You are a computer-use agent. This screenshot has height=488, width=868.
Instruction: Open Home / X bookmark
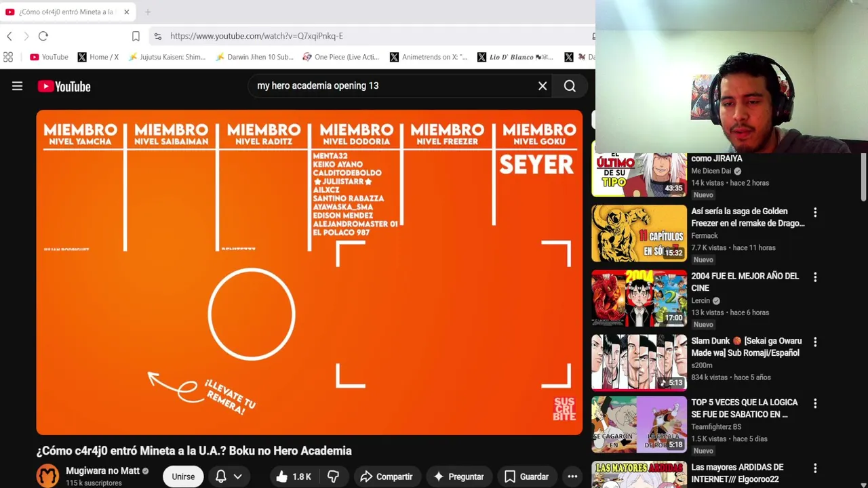click(x=98, y=57)
